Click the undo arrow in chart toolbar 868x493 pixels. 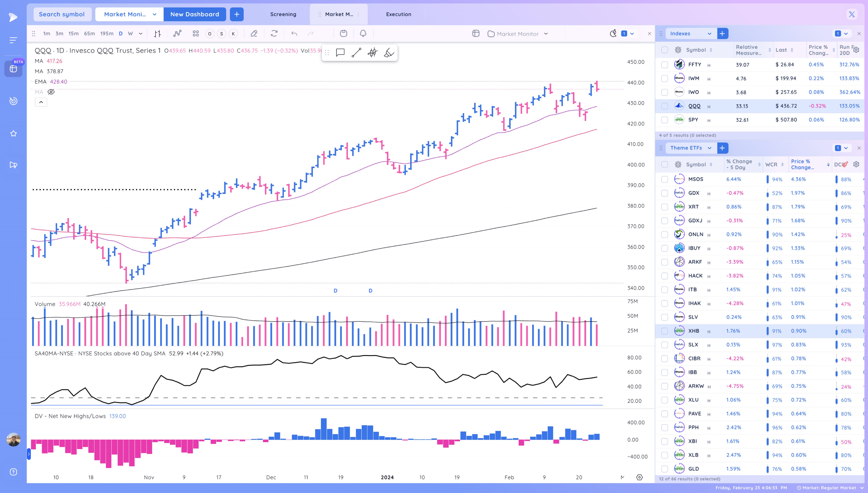294,33
